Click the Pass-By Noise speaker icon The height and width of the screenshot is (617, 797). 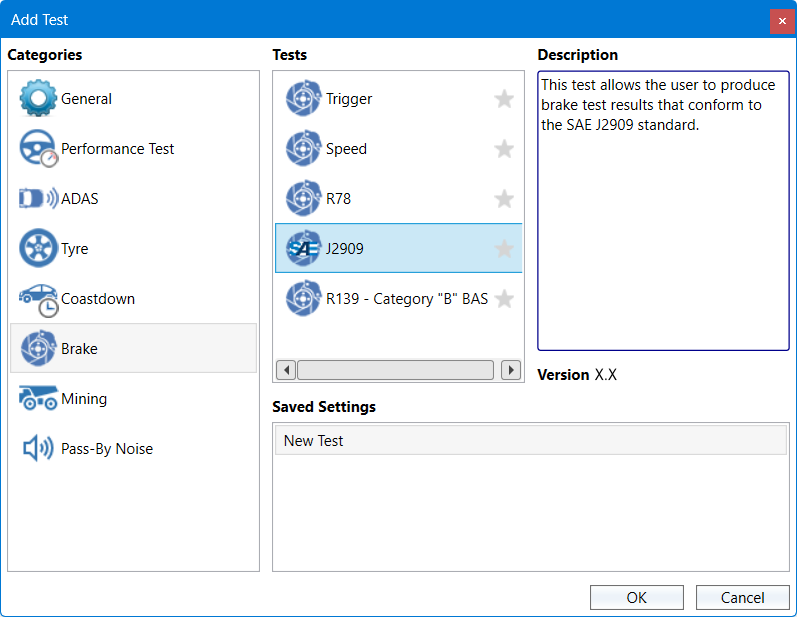(38, 448)
